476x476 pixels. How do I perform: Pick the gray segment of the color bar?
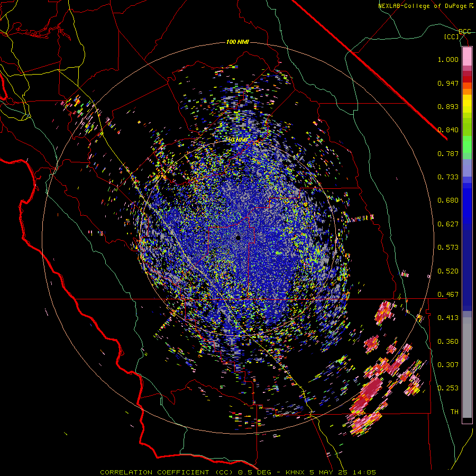[467, 368]
